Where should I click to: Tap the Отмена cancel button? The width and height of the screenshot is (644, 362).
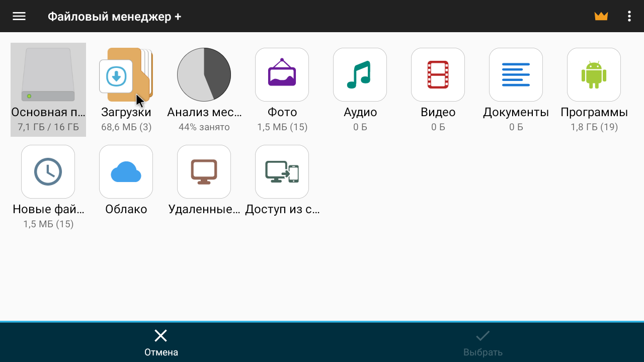pos(161,342)
